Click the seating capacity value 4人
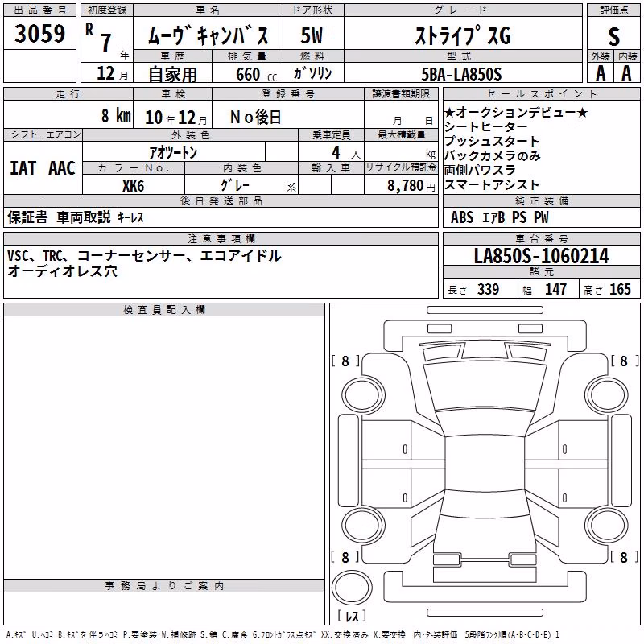Image resolution: width=644 pixels, height=644 pixels. [x=346, y=152]
